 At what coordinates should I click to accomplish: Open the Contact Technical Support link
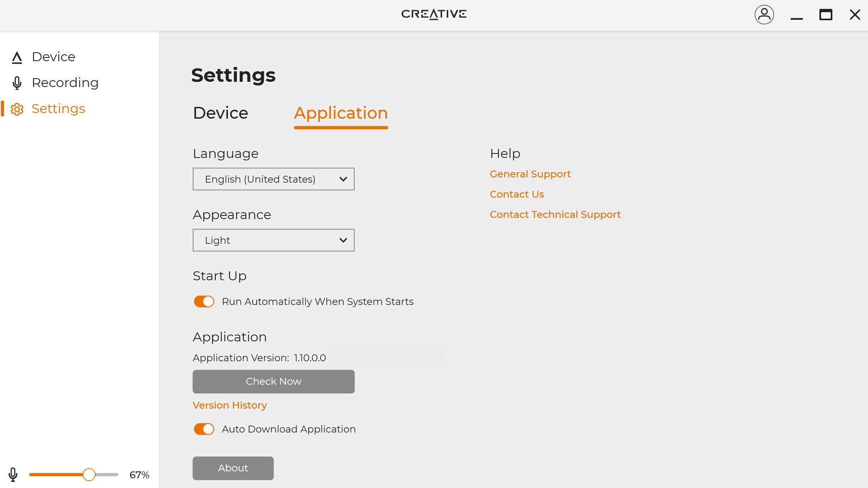(555, 215)
